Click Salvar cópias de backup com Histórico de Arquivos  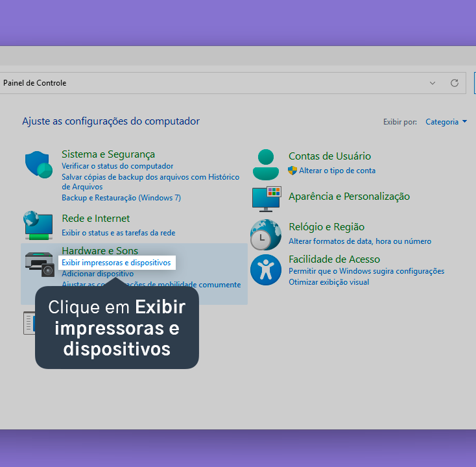150,182
